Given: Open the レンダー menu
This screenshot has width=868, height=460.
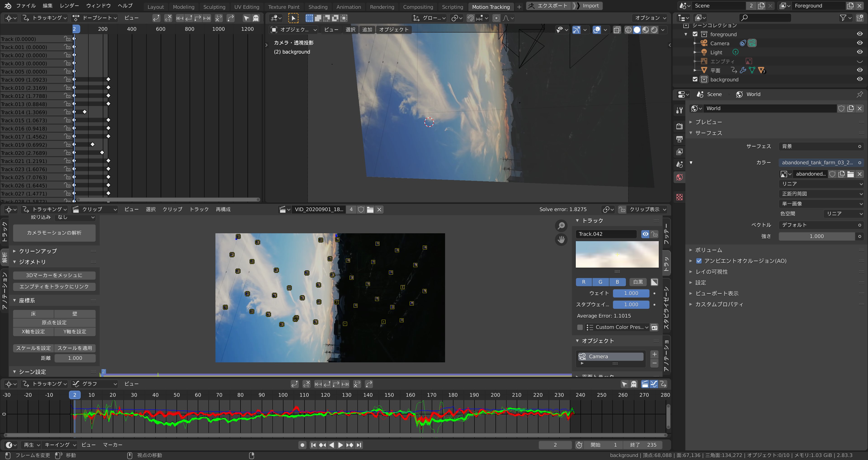Looking at the screenshot, I should click(x=69, y=6).
